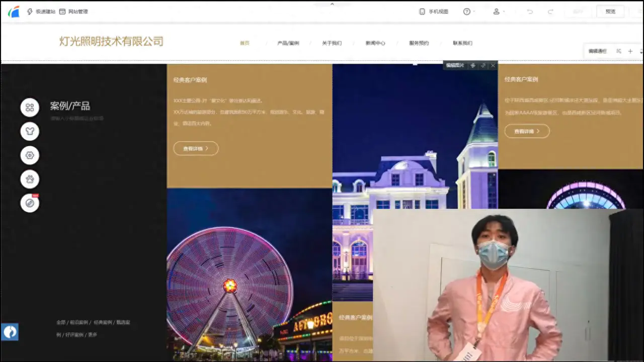
Task: Click the redo arrow icon
Action: (550, 12)
